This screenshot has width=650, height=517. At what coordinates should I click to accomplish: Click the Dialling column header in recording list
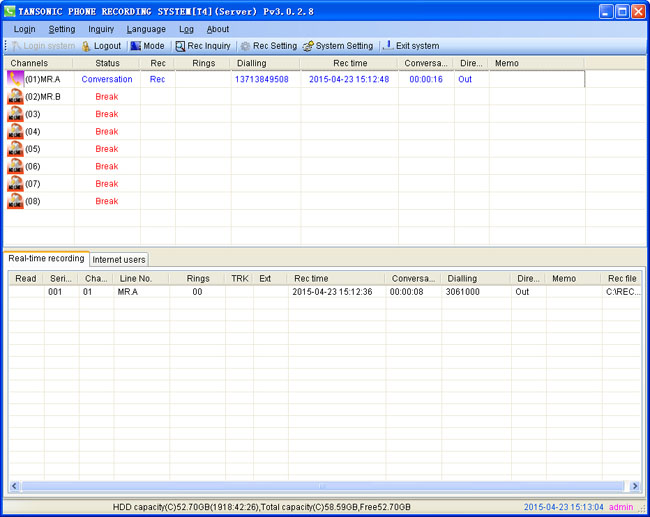click(x=462, y=278)
